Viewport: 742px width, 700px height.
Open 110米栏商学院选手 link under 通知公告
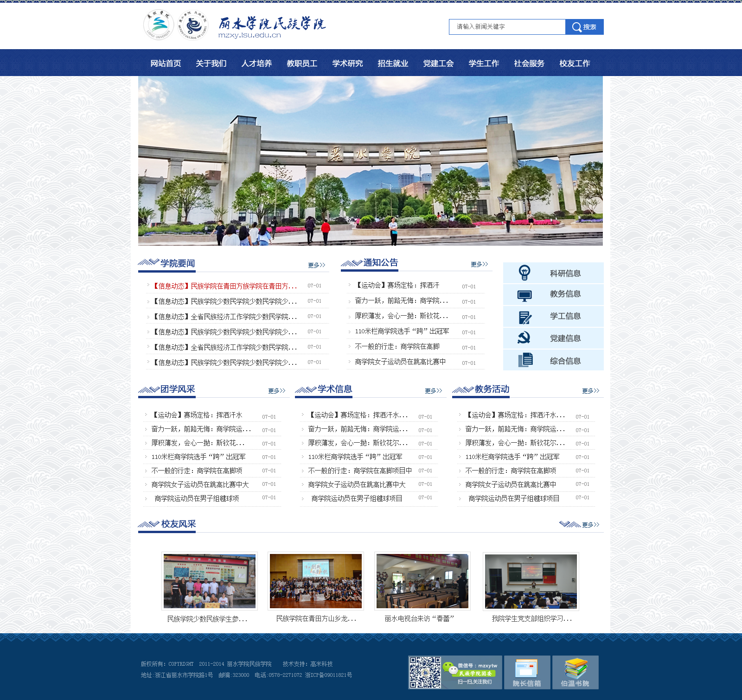click(402, 331)
